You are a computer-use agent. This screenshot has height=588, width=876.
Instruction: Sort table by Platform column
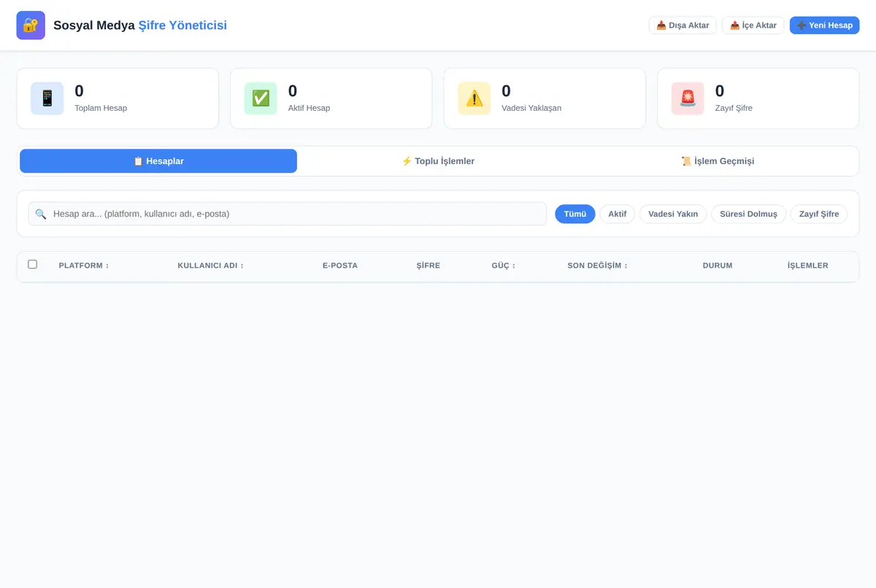(x=84, y=266)
